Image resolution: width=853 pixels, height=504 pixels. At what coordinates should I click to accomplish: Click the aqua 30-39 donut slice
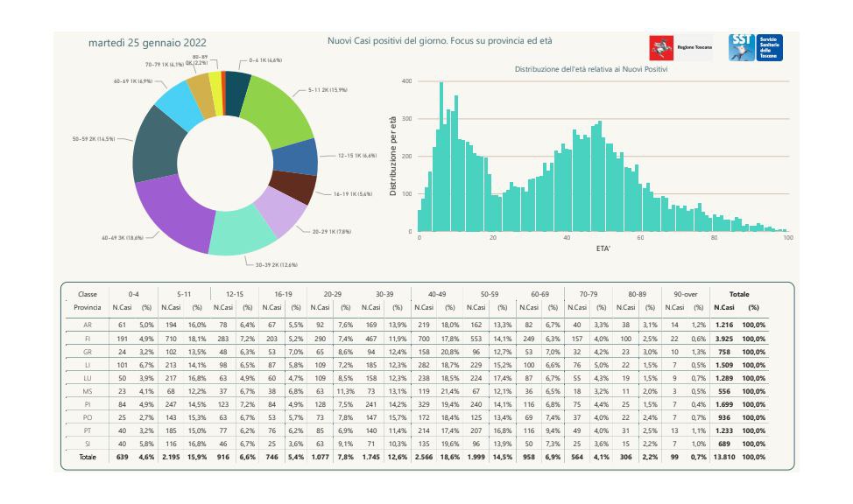244,233
